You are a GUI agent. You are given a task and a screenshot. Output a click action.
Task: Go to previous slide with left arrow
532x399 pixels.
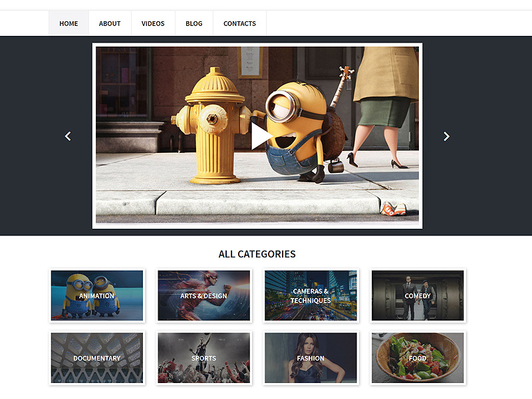click(x=68, y=136)
